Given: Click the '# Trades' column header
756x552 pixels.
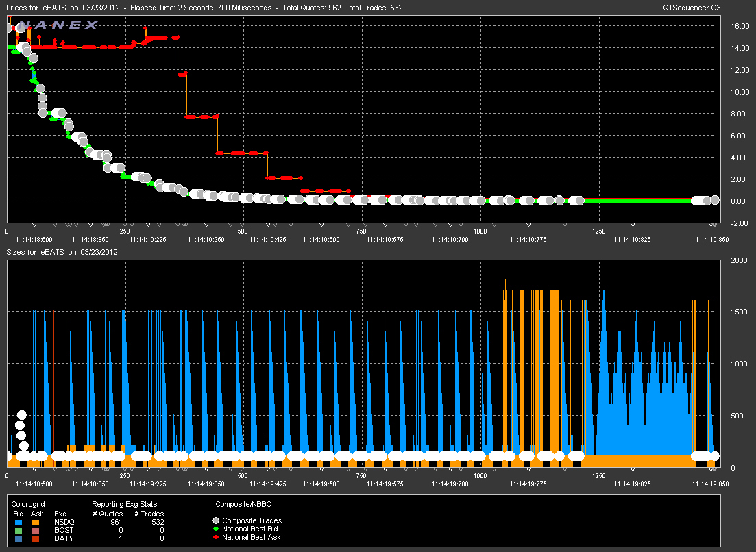Looking at the screenshot, I should pos(149,514).
